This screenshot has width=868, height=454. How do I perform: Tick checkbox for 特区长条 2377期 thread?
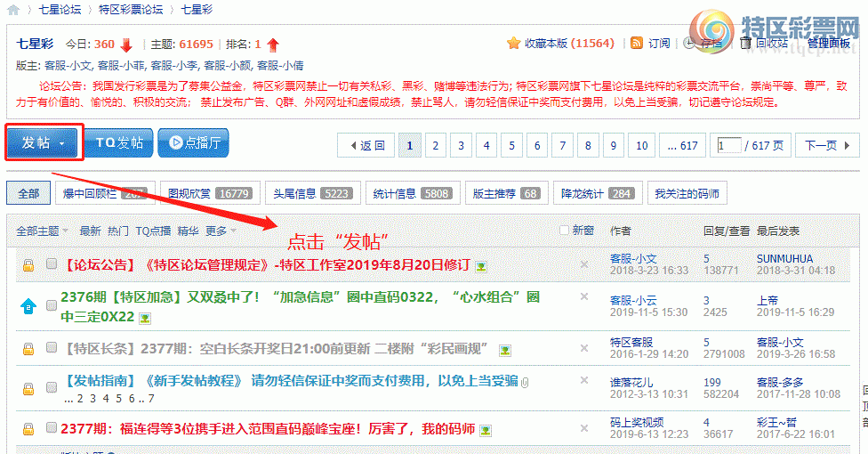52,347
